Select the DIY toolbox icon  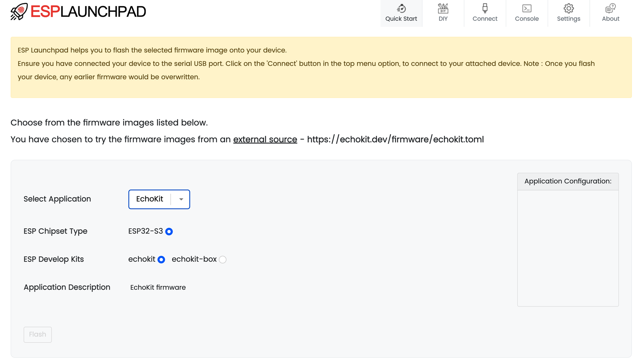click(443, 9)
